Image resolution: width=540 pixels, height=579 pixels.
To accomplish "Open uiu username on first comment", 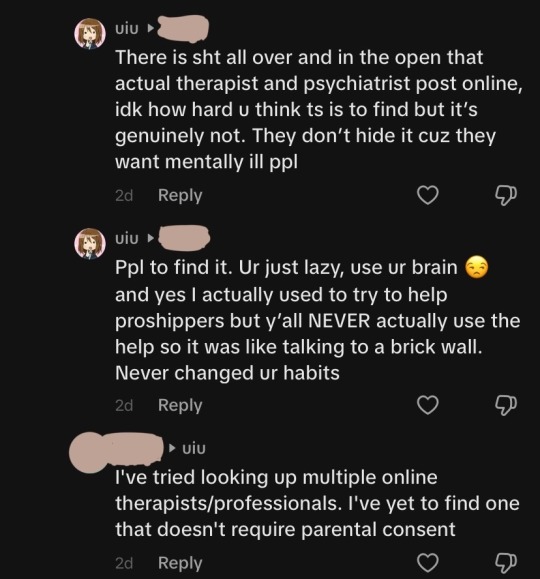I will (x=127, y=28).
